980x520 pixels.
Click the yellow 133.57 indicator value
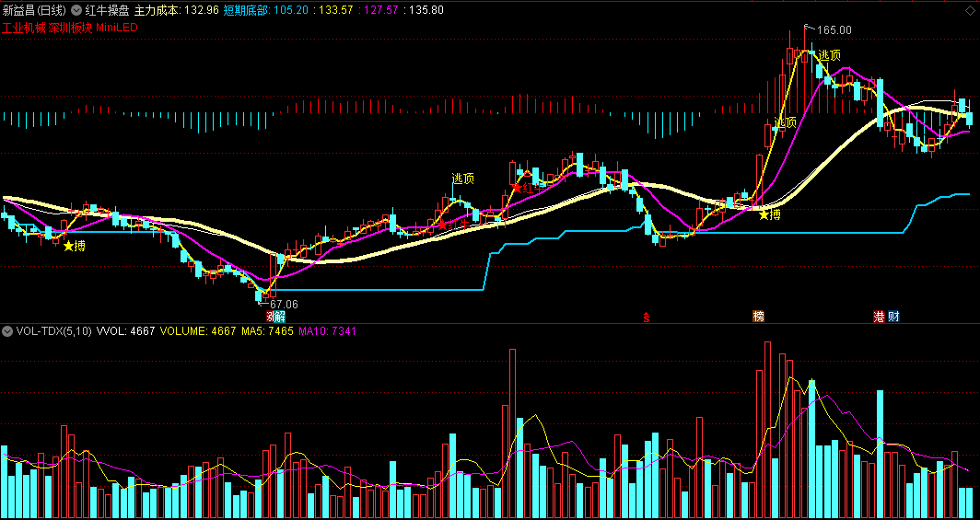335,10
